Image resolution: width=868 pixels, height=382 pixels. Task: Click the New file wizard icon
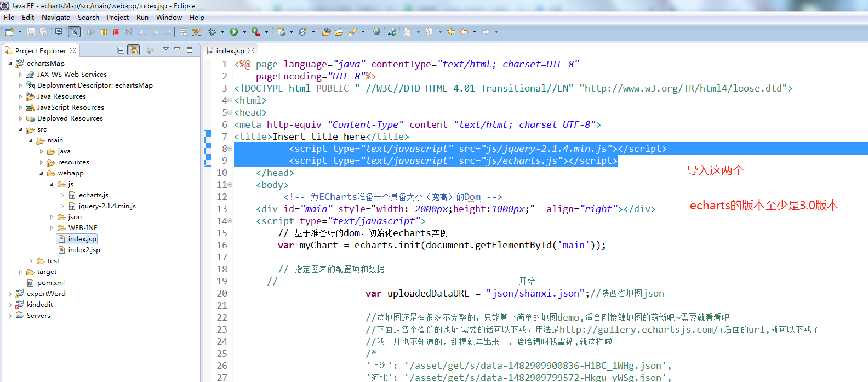[x=9, y=32]
